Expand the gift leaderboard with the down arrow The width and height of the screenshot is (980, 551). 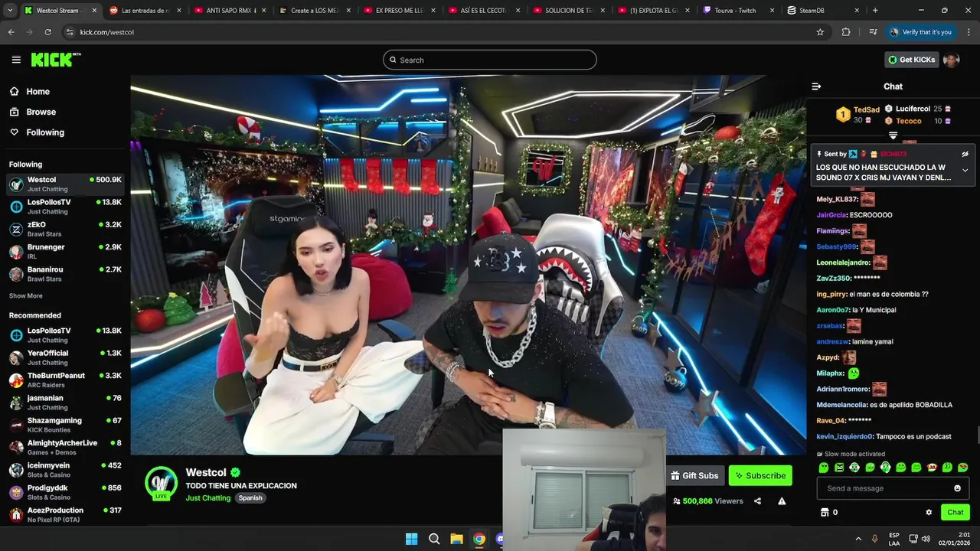pos(893,135)
